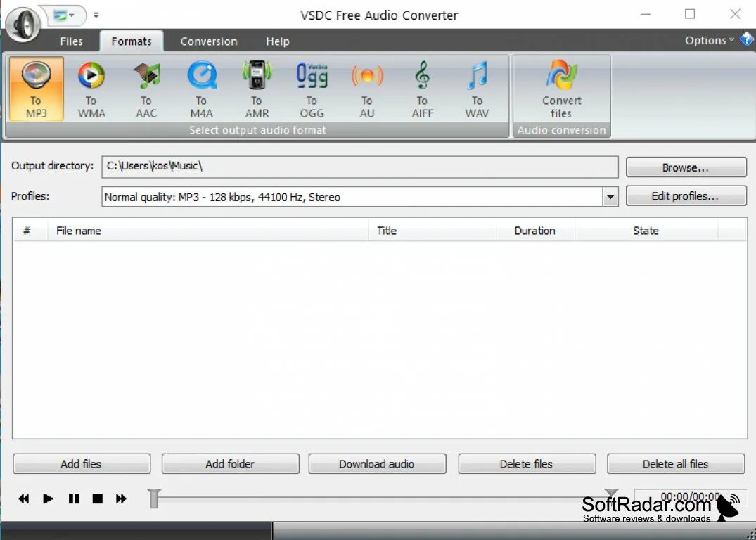Skip to next track with forward button
756x540 pixels.
click(121, 499)
